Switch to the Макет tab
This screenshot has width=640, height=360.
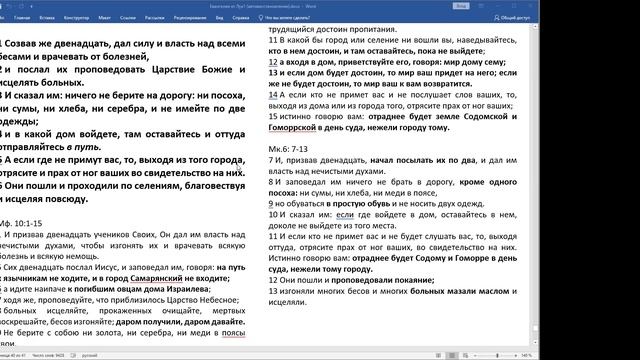point(104,18)
